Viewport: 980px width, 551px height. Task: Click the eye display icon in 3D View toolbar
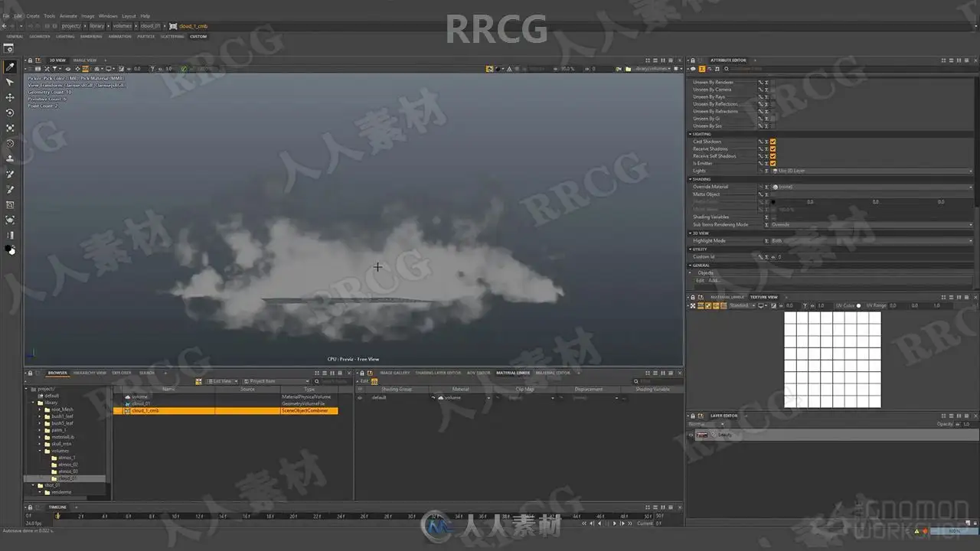click(67, 69)
